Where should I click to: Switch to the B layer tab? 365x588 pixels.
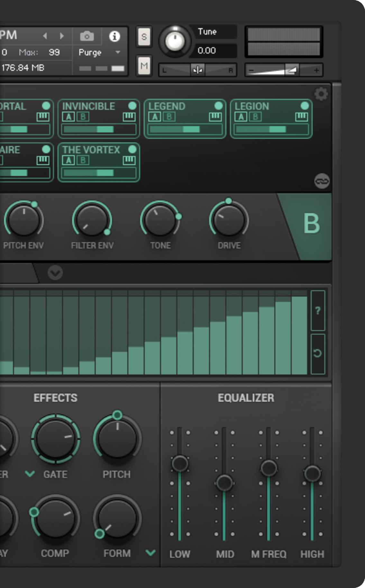tap(311, 224)
